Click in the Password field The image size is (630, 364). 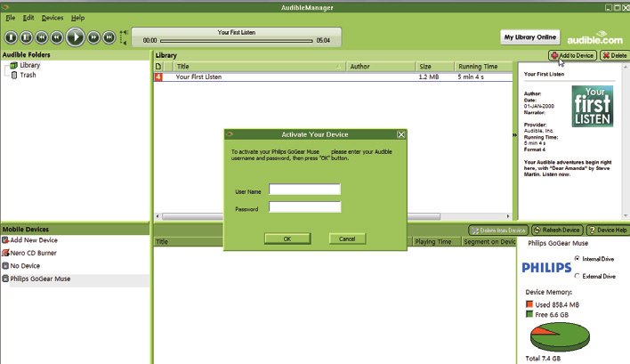click(304, 206)
